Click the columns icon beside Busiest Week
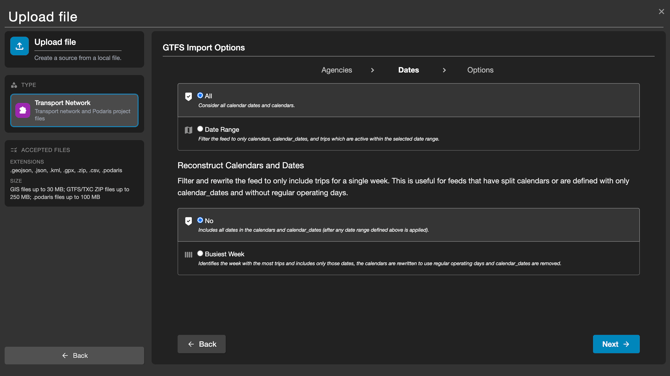Viewport: 670px width, 376px height. point(188,255)
